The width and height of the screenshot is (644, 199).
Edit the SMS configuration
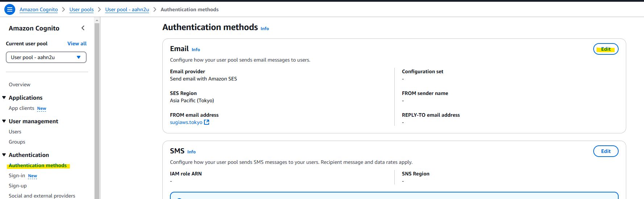606,151
